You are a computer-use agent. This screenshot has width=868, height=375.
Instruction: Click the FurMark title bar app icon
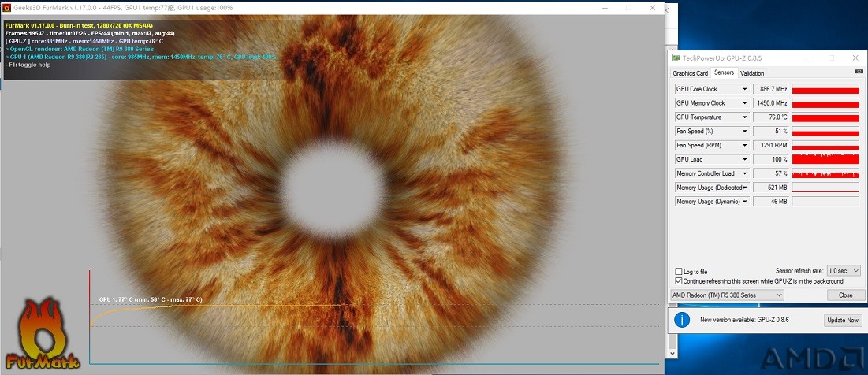click(6, 8)
